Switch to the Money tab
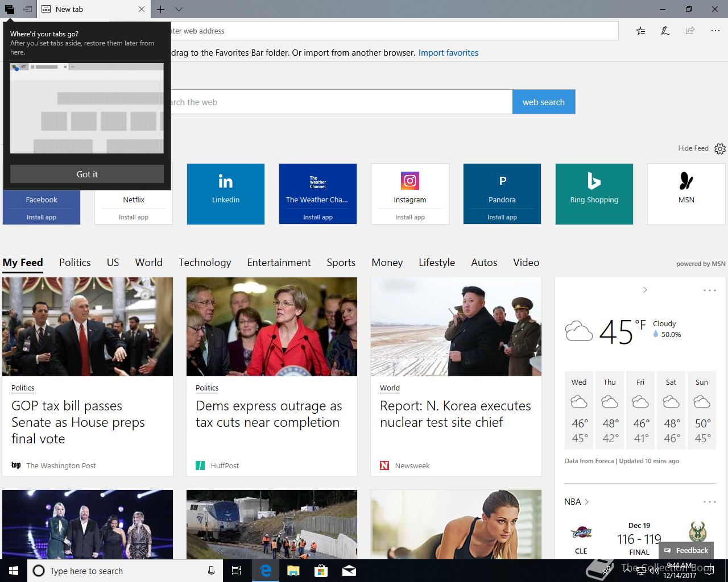Viewport: 728px width, 582px height. point(387,263)
